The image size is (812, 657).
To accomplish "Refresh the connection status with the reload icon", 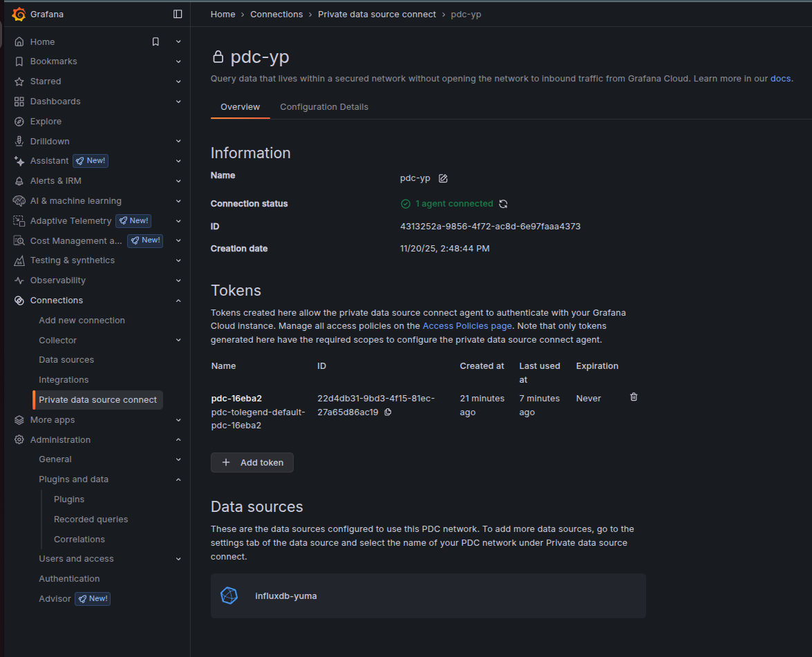I will 503,204.
